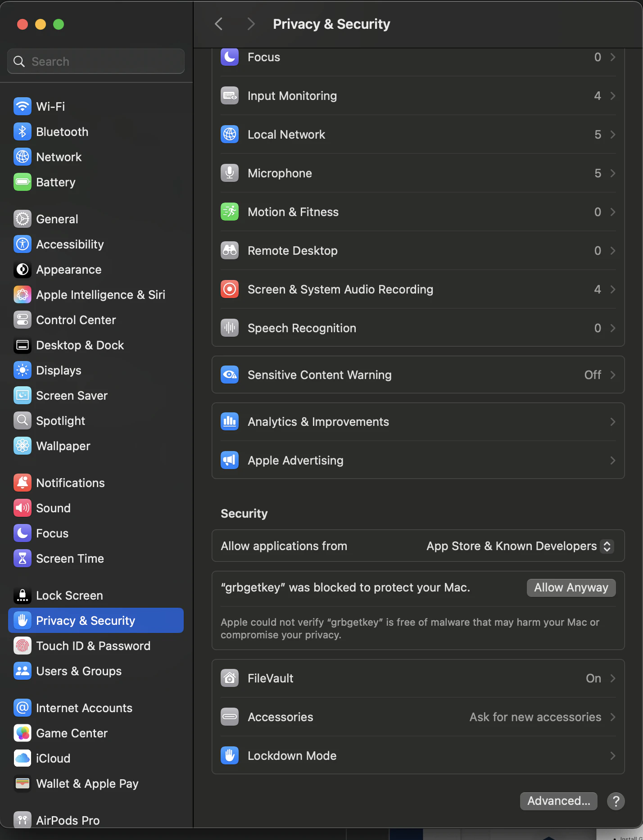This screenshot has height=840, width=643.
Task: Click the help question mark button
Action: tap(616, 801)
